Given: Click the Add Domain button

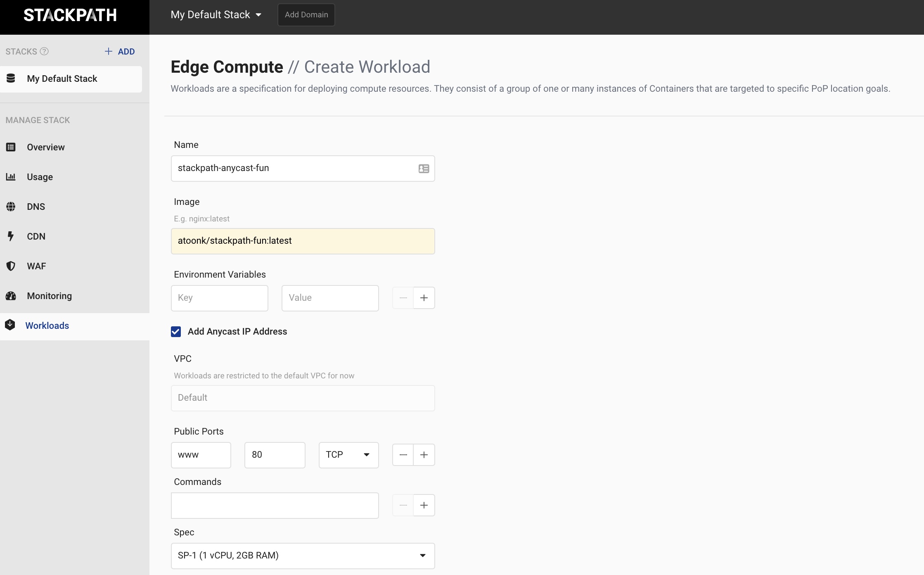Looking at the screenshot, I should point(306,15).
